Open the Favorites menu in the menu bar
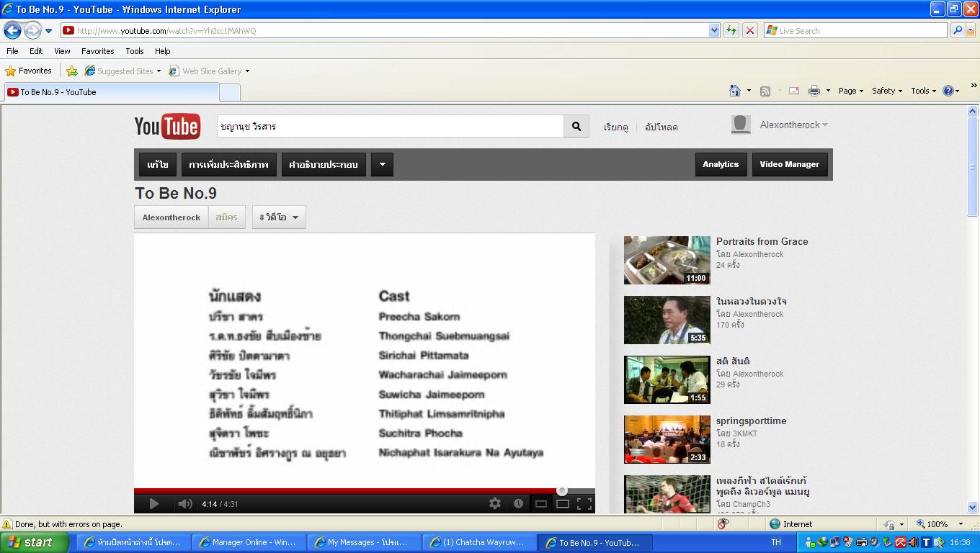 (x=97, y=51)
